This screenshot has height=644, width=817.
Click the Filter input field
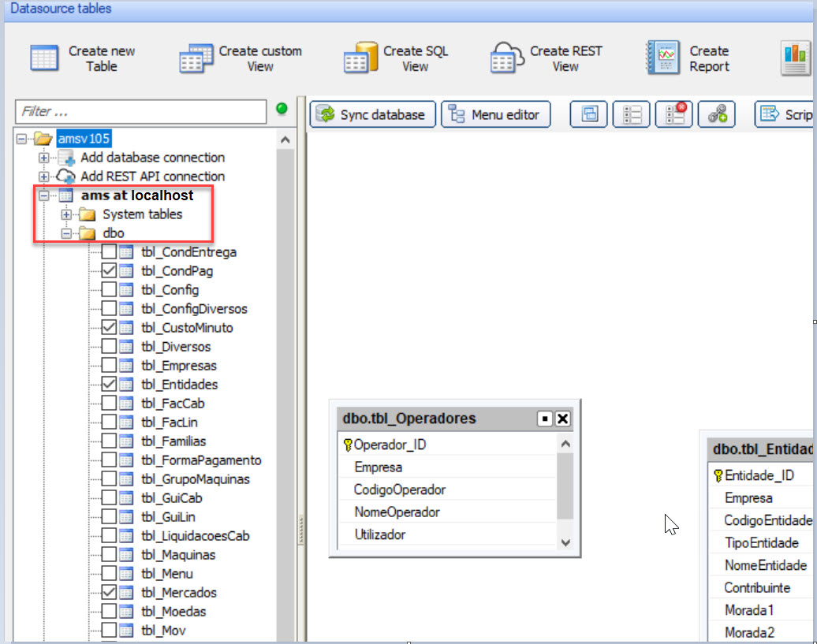(141, 111)
